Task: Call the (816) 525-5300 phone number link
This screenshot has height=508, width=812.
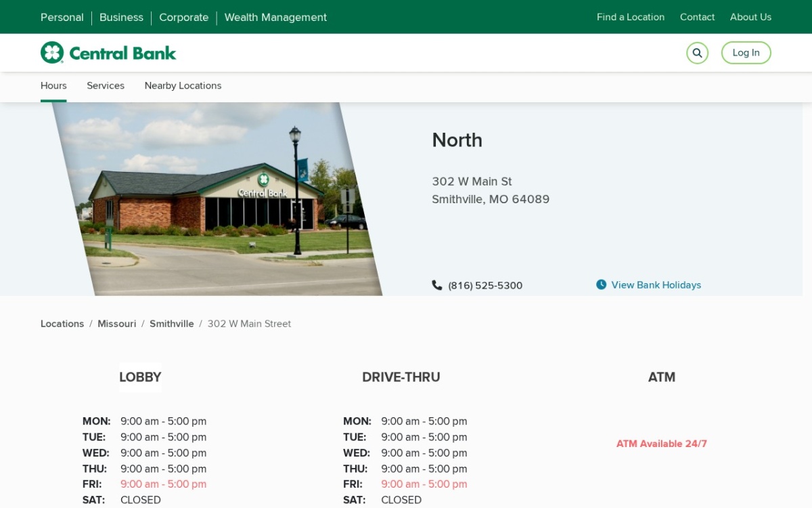Action: [485, 286]
